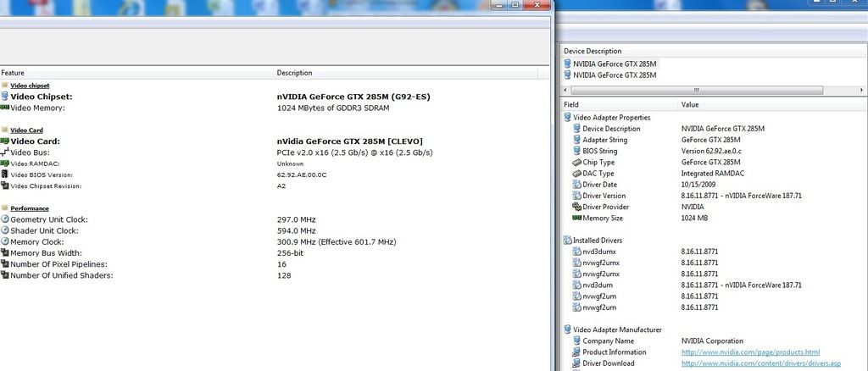Click the GTX 285M [CLEVO] value
868x371 pixels.
click(x=350, y=141)
